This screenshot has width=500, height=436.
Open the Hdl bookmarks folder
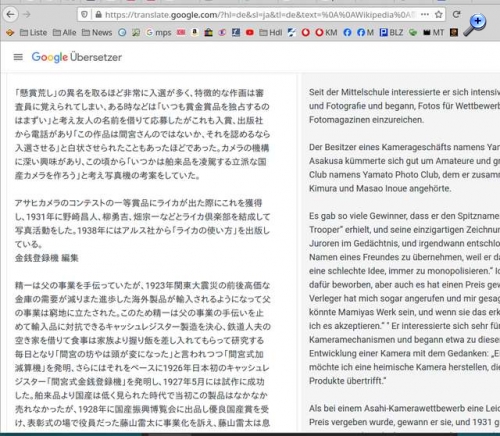pyautogui.click(x=271, y=33)
